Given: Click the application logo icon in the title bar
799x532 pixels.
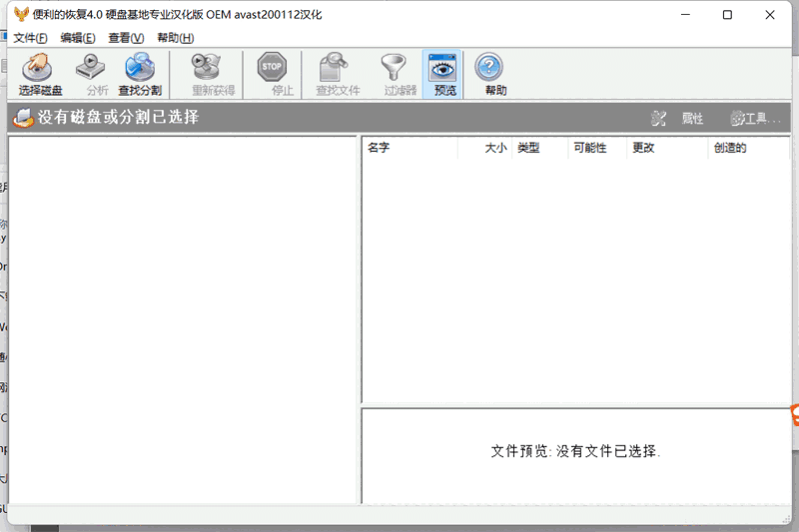Looking at the screenshot, I should pyautogui.click(x=21, y=14).
